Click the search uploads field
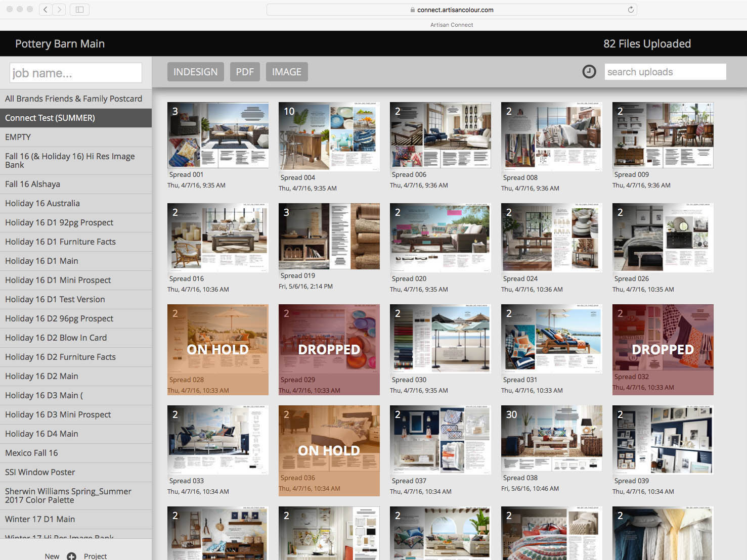Image resolution: width=747 pixels, height=560 pixels. pos(665,72)
